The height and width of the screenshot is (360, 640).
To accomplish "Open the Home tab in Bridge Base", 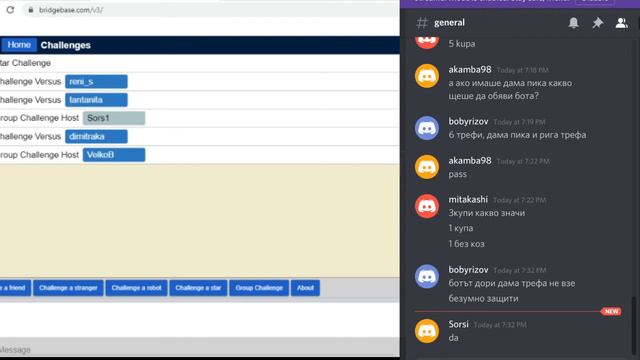I will point(19,45).
